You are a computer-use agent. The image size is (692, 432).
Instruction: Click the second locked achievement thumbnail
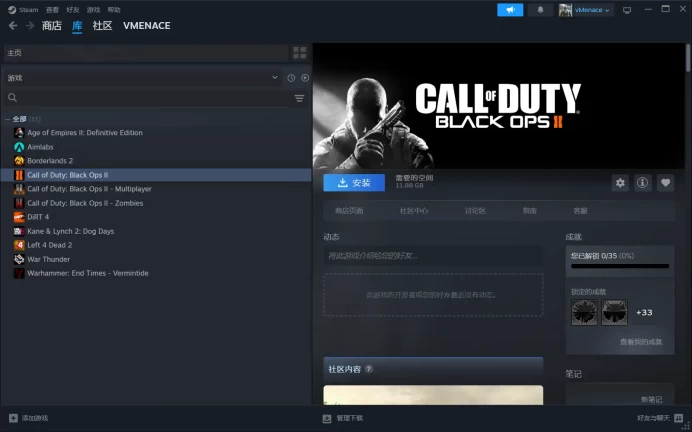[614, 312]
